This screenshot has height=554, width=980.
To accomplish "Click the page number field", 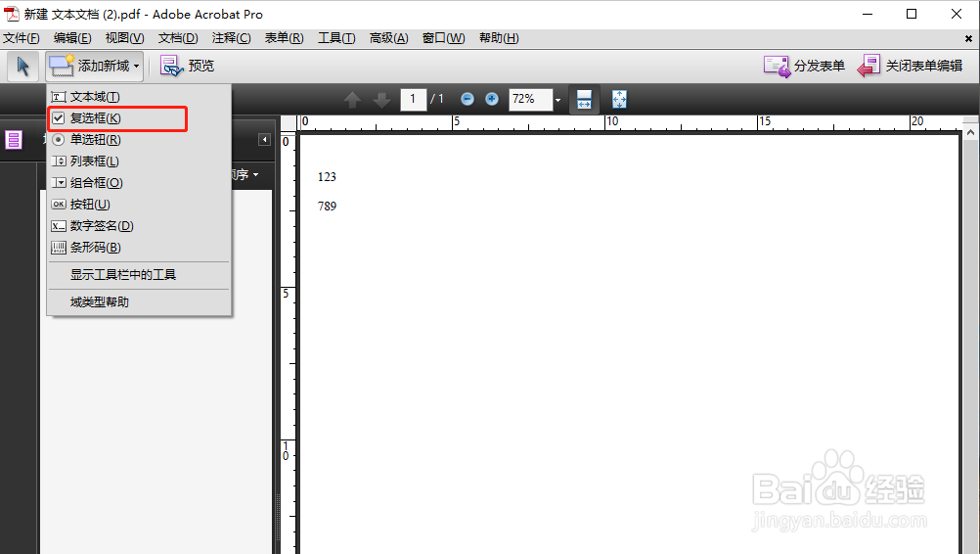I will pyautogui.click(x=413, y=99).
